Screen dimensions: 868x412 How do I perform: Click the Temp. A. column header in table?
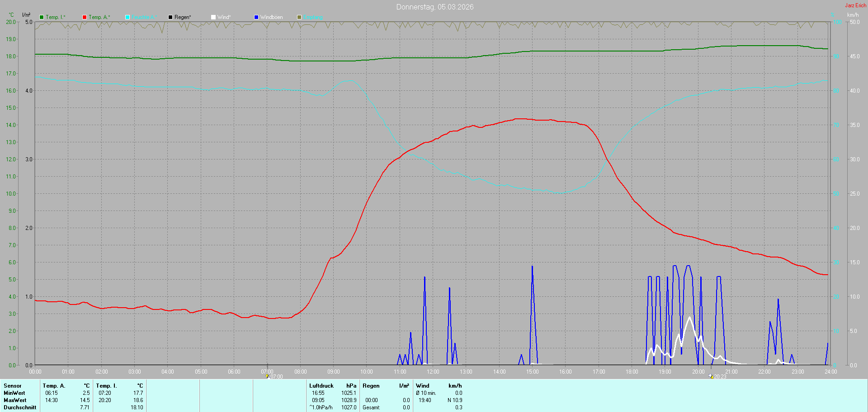coord(54,386)
